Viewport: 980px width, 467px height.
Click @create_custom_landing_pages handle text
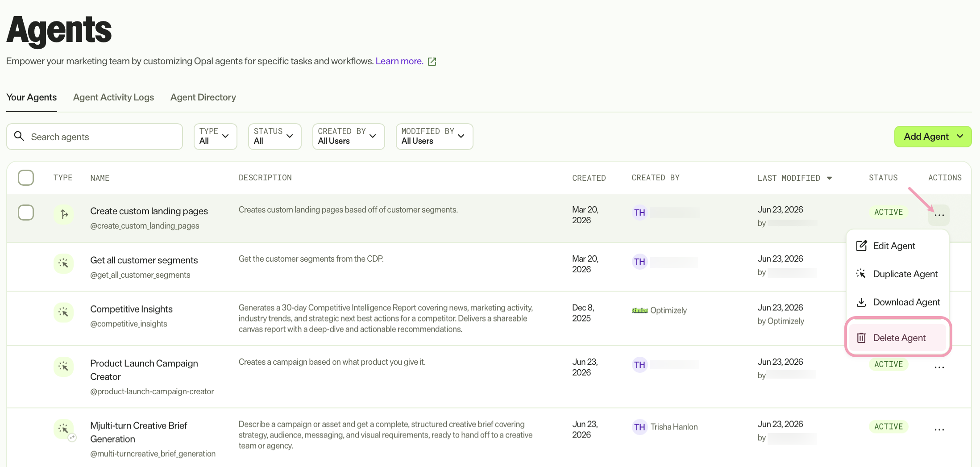click(145, 226)
